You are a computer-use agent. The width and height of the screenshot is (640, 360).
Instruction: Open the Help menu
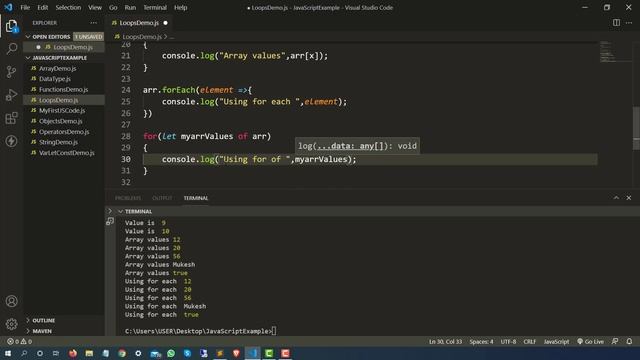point(180,7)
